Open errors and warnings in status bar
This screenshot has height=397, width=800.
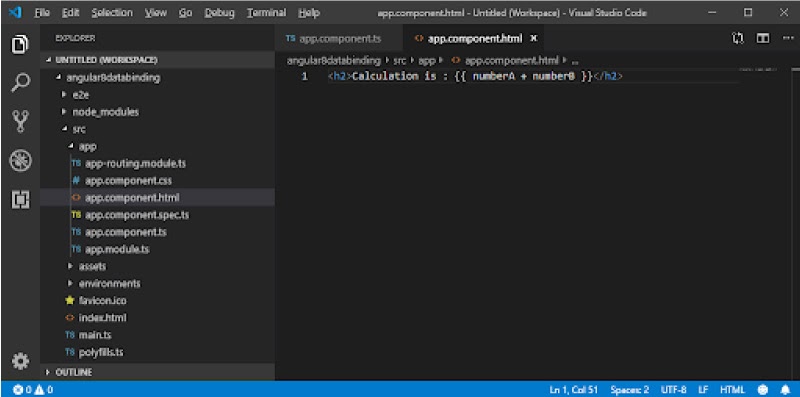click(33, 390)
